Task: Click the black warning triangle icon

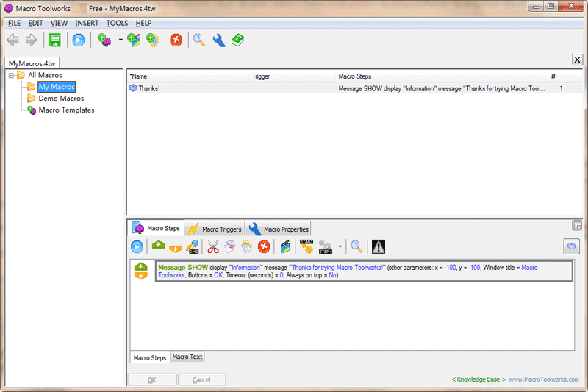Action: click(378, 247)
